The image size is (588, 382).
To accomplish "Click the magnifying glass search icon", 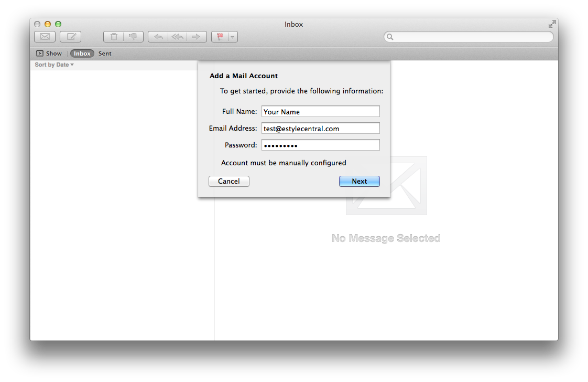I will point(390,37).
